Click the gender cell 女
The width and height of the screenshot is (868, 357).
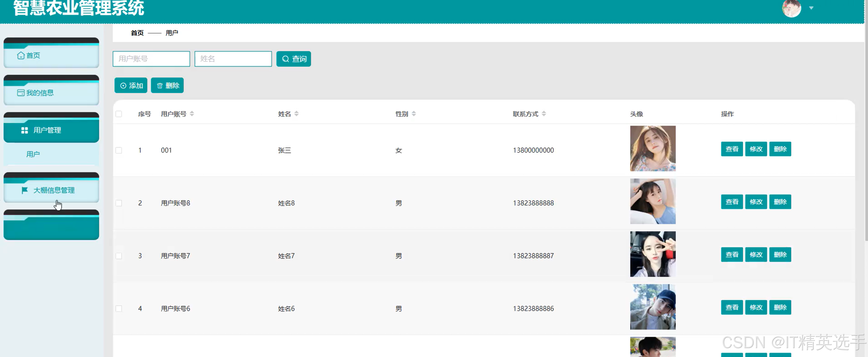[x=399, y=150]
